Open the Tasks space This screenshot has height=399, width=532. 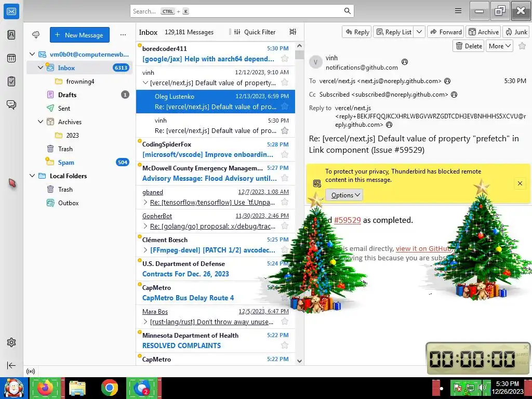(x=11, y=82)
